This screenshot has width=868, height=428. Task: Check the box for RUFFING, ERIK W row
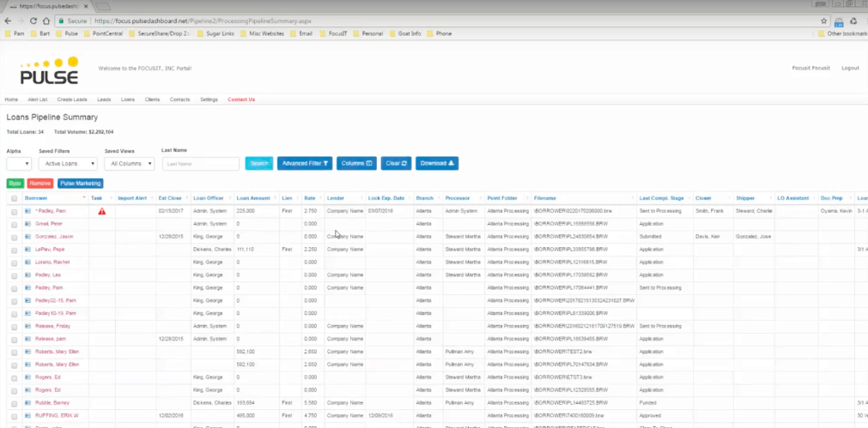(x=15, y=416)
